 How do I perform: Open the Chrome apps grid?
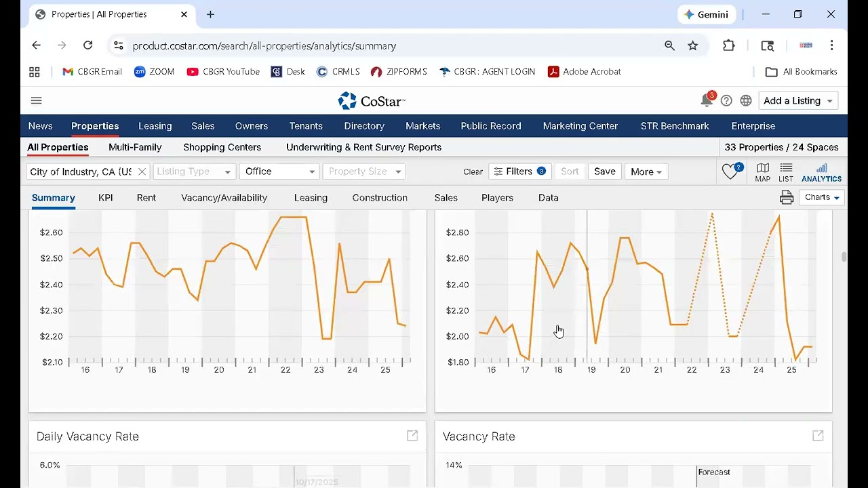35,72
